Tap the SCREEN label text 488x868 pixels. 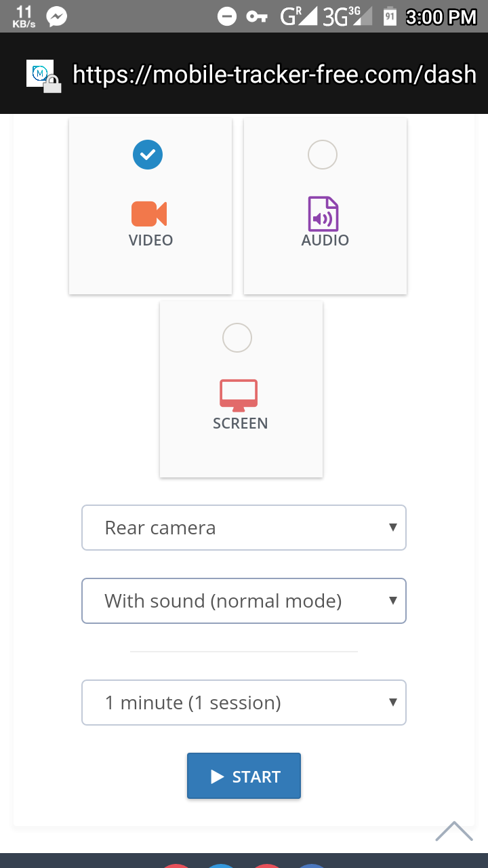tap(241, 423)
